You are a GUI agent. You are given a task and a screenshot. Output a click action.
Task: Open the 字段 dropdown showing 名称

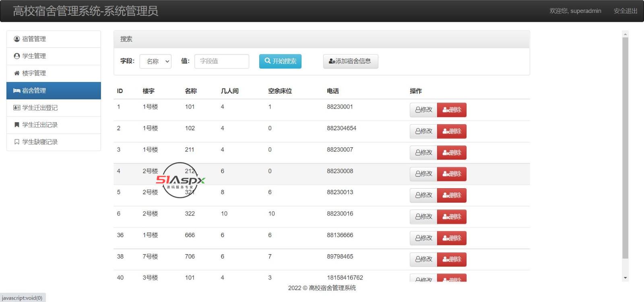[155, 62]
